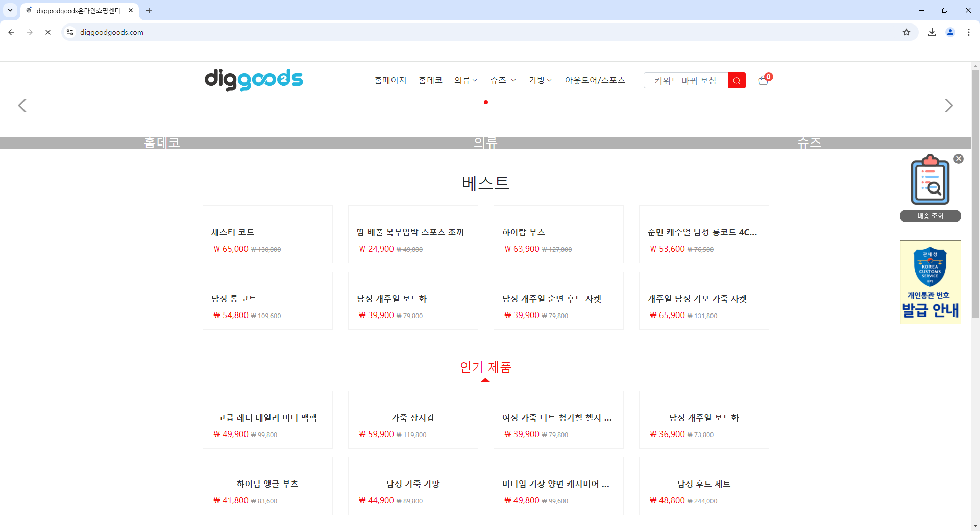The width and height of the screenshot is (980, 531).
Task: Open the 아웃도어/스포츠 menu item
Action: pyautogui.click(x=595, y=80)
